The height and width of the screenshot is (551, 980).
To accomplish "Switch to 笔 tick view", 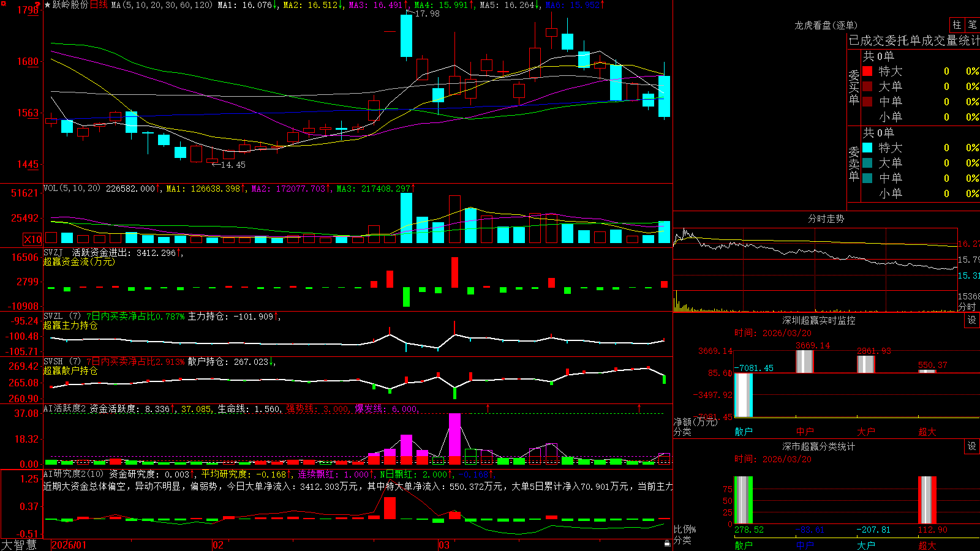I will pyautogui.click(x=973, y=24).
